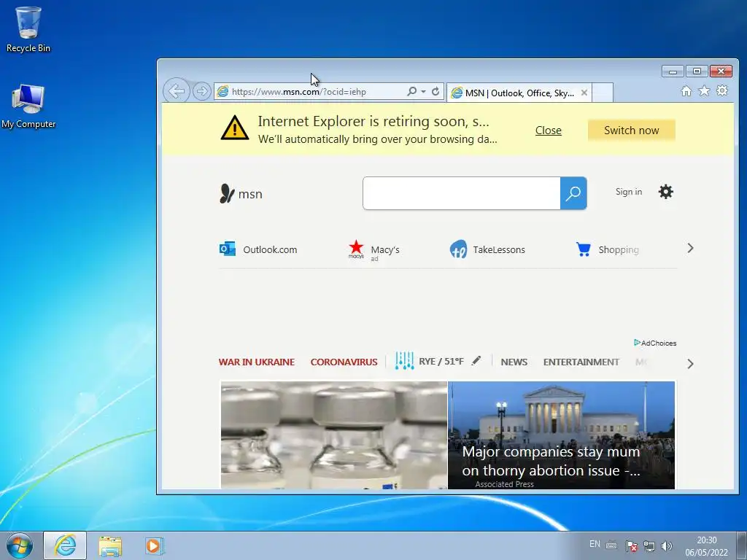Click the keyboard icon in system tray
Viewport: 747px width, 560px height.
point(611,545)
